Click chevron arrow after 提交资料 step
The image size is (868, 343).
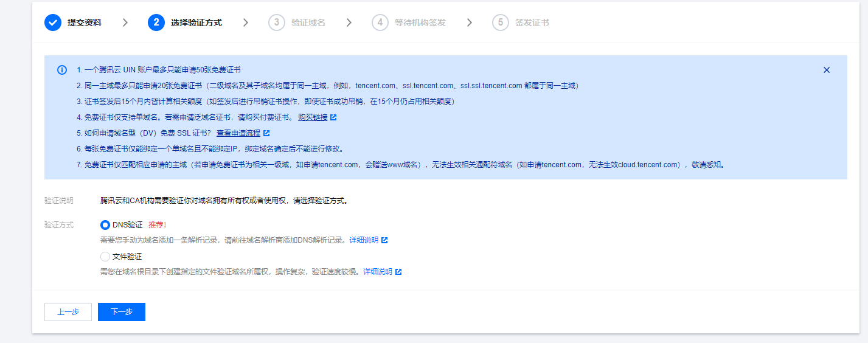pyautogui.click(x=125, y=23)
